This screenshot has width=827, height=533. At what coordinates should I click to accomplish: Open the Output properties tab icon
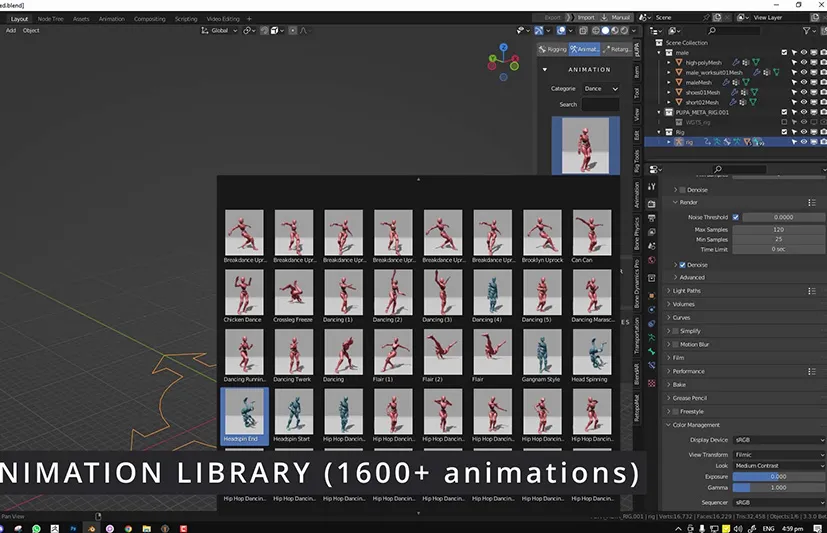coord(652,218)
